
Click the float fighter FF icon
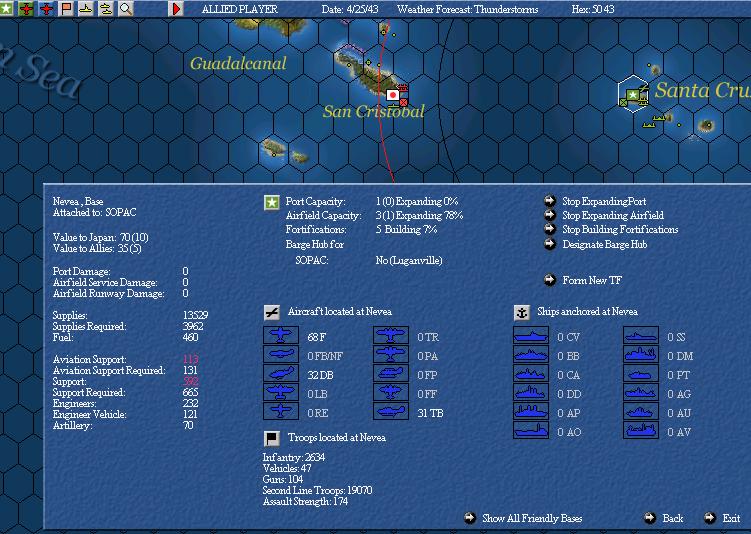pos(391,392)
